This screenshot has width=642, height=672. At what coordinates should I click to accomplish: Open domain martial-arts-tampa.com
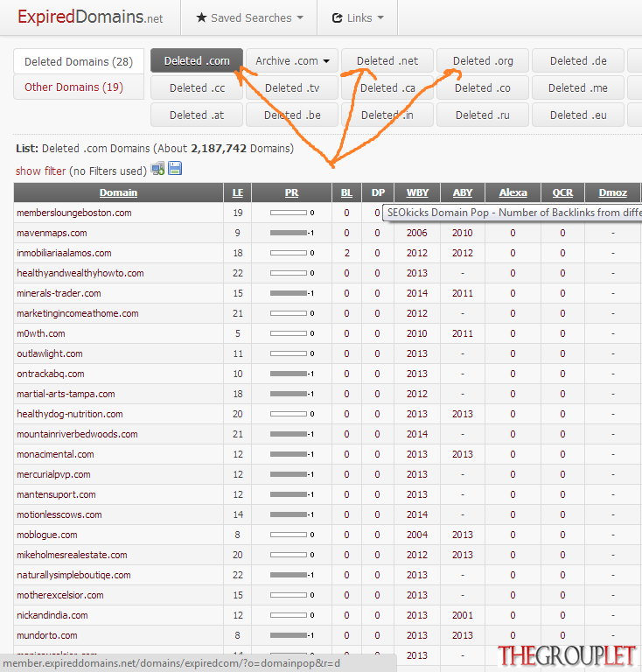(x=66, y=394)
